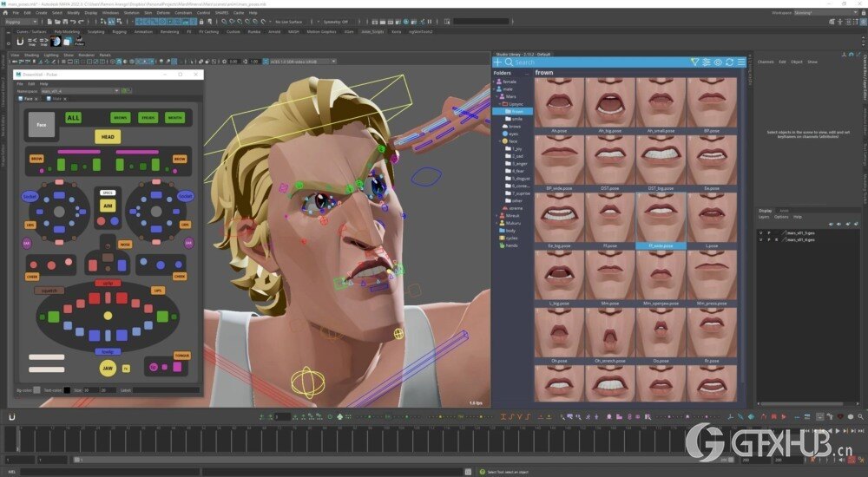Open the Studio Library hamburger menu
Image resolution: width=868 pixels, height=477 pixels.
(741, 62)
